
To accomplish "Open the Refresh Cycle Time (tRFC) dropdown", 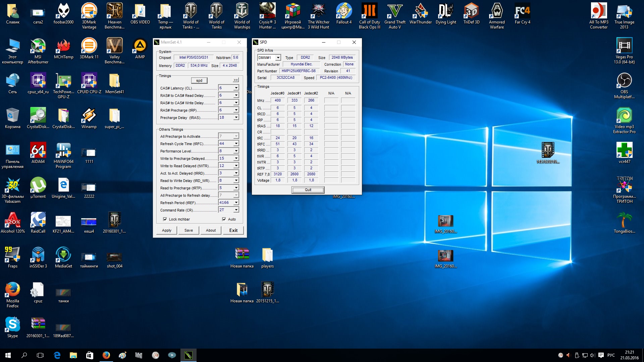I will click(236, 143).
